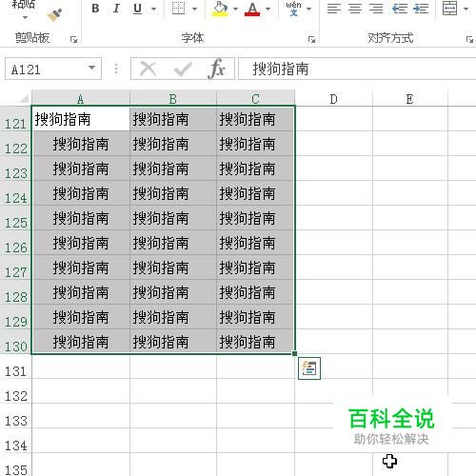Toggle italic formatting
The width and height of the screenshot is (476, 476).
(116, 9)
